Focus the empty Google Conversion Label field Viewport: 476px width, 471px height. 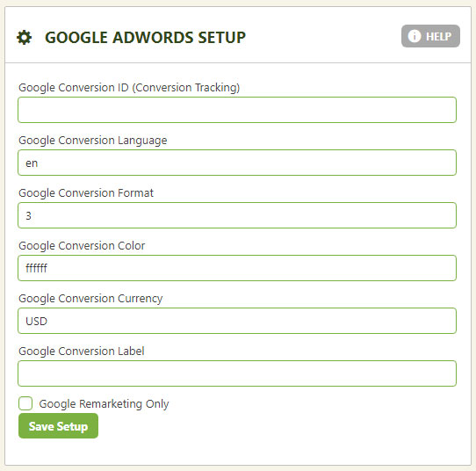click(x=237, y=373)
